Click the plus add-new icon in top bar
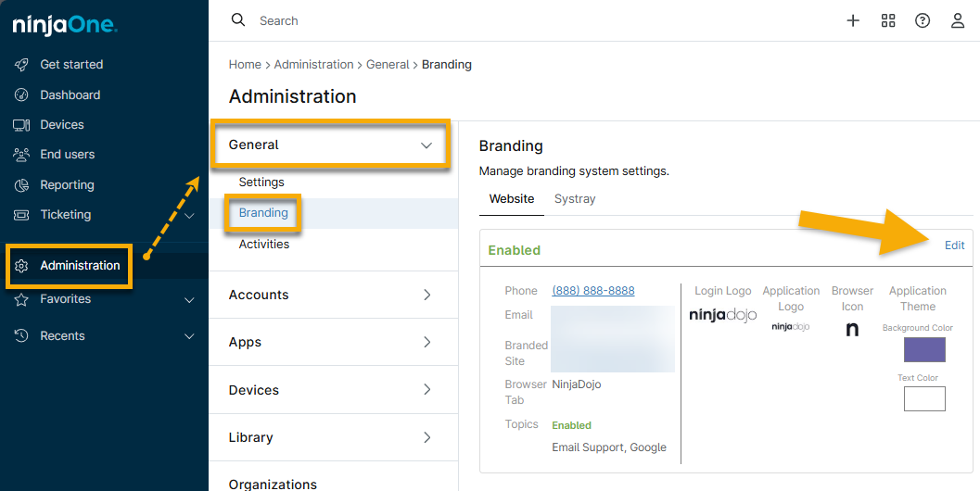980x491 pixels. 853,20
